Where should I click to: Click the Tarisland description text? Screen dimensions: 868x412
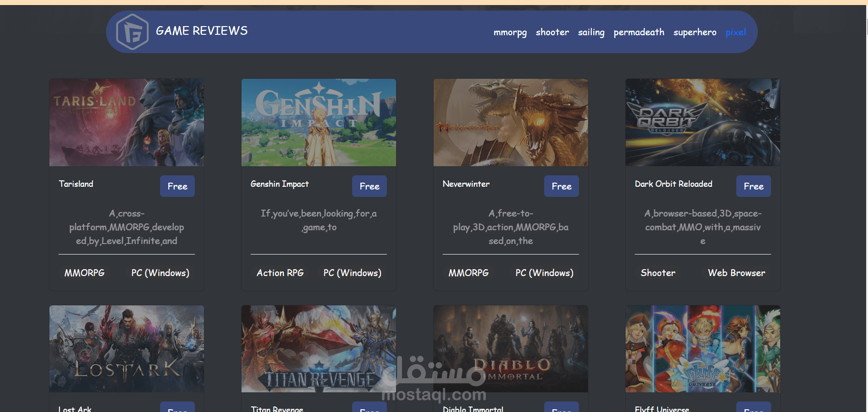(x=127, y=227)
